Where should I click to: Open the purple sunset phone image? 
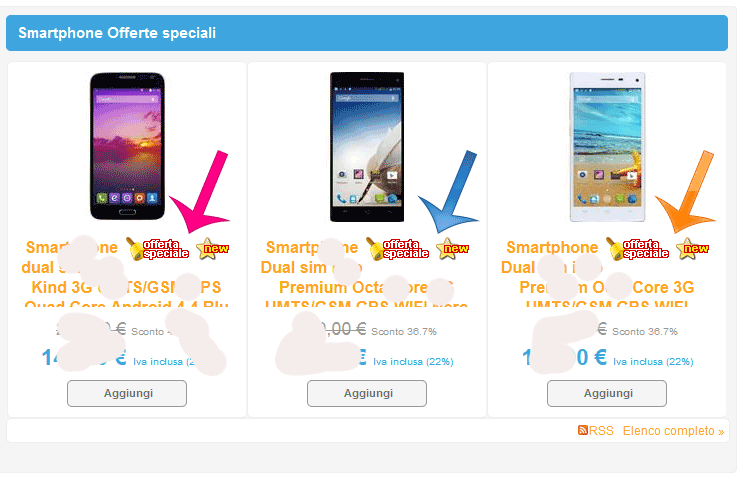(127, 146)
